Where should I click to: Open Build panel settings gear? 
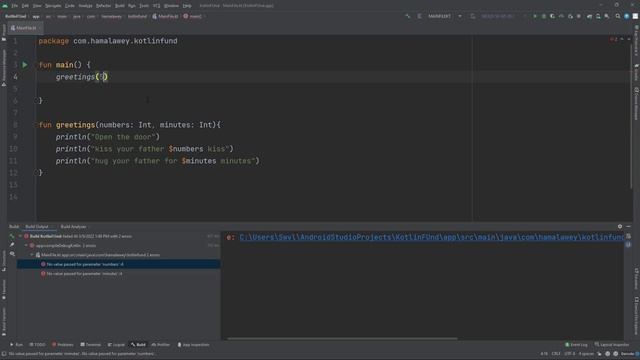(620, 227)
